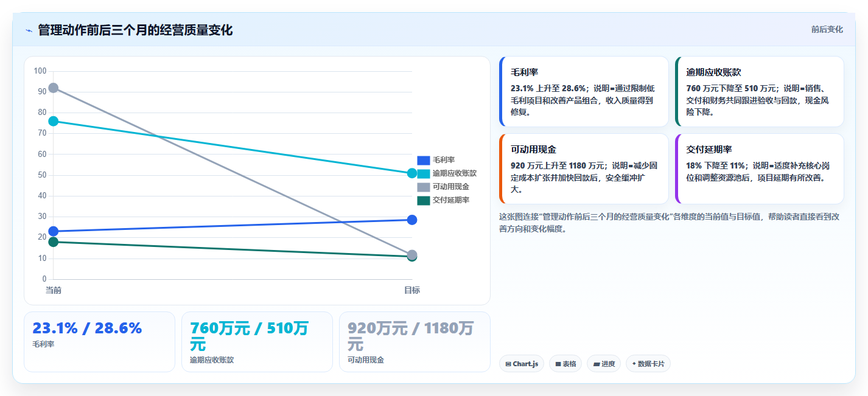Click the 表格 tag chip

565,364
